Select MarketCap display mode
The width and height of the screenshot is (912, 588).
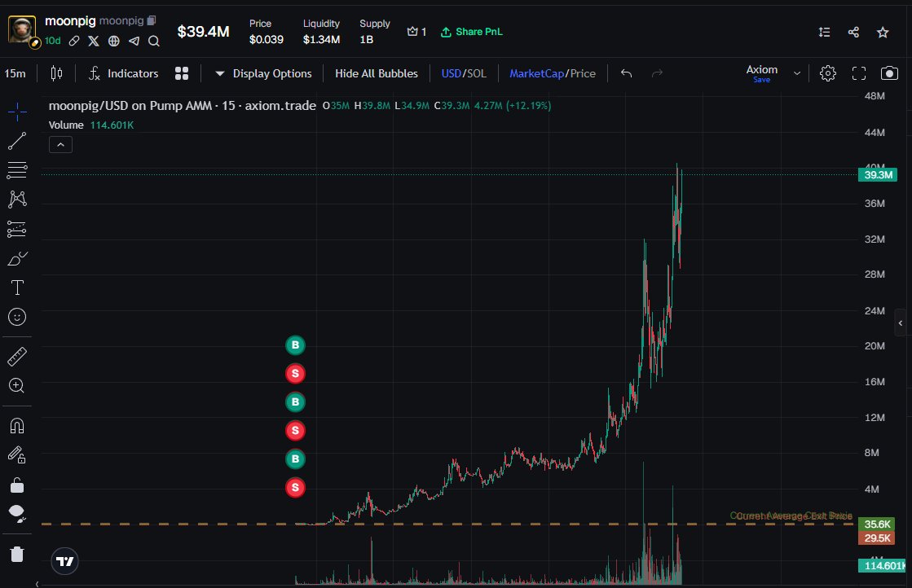pos(537,73)
